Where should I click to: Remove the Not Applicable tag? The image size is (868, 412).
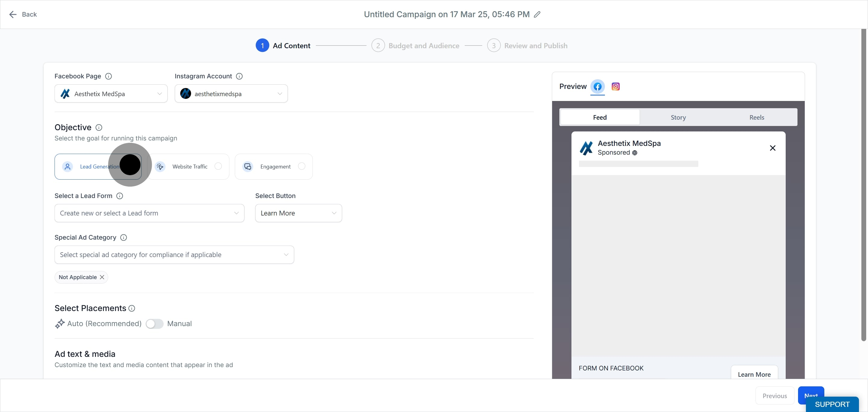click(x=102, y=277)
